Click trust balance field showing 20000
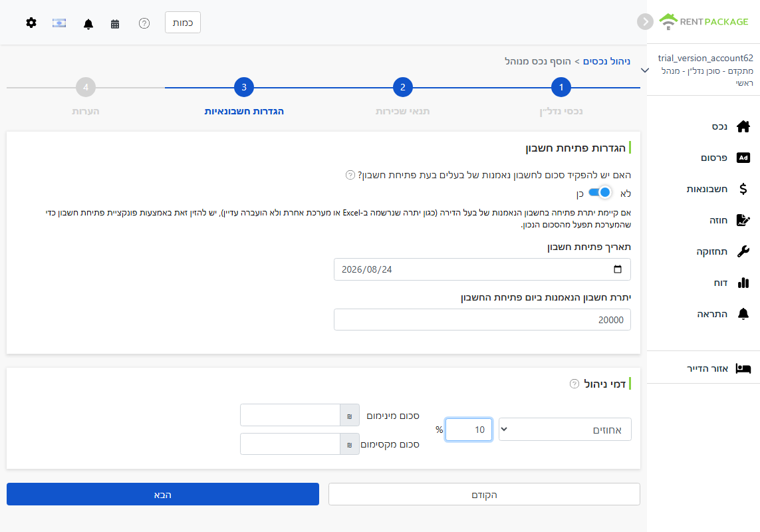 [x=482, y=320]
